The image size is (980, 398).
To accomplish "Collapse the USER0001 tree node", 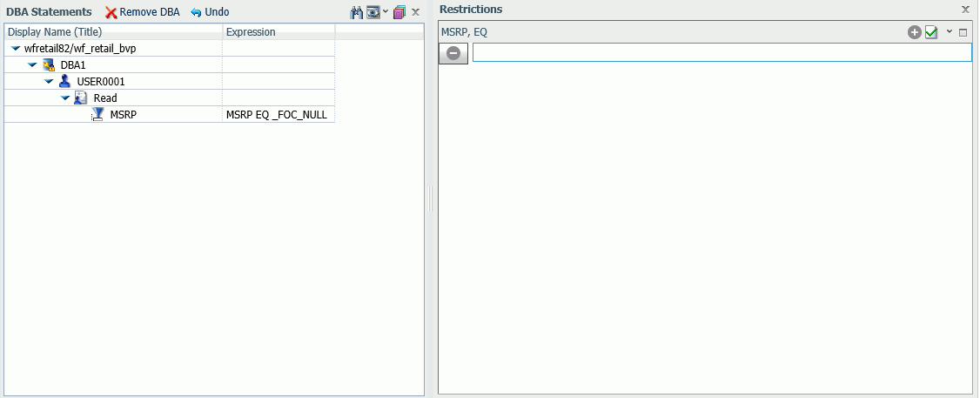I will (x=49, y=81).
